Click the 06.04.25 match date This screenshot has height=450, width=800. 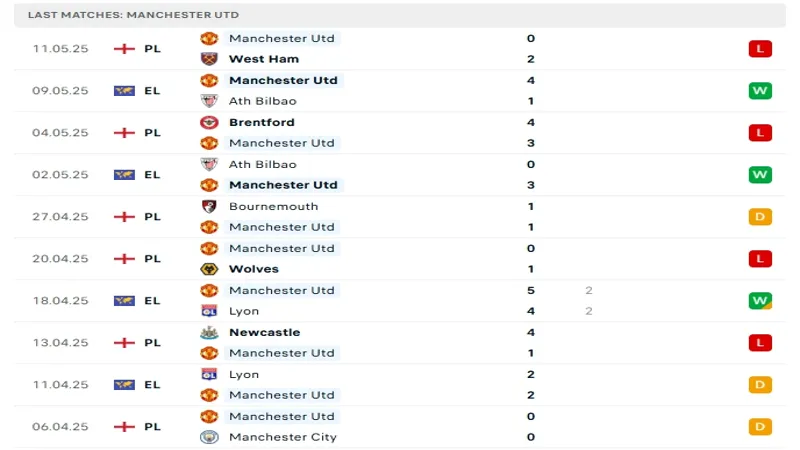60,426
